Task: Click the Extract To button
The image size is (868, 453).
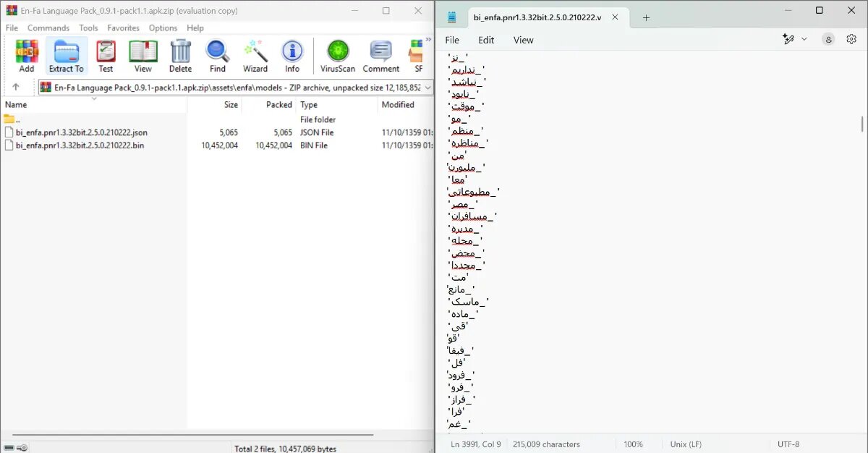Action: click(66, 54)
